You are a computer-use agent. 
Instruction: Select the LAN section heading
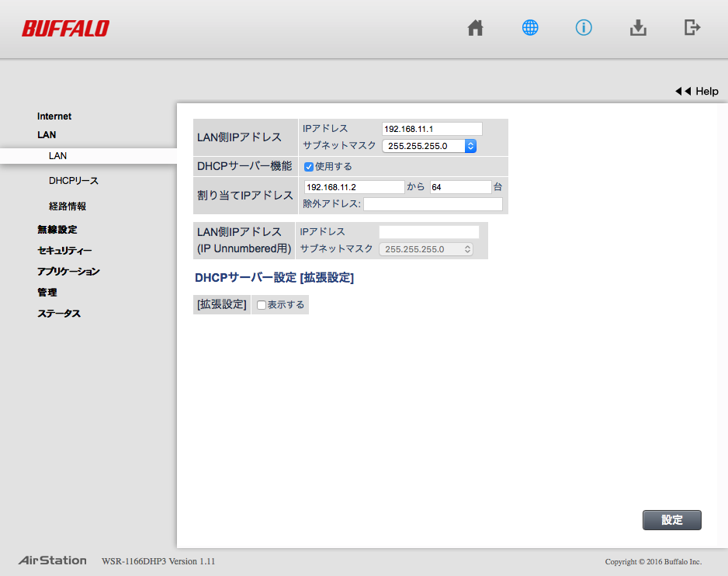tap(47, 135)
